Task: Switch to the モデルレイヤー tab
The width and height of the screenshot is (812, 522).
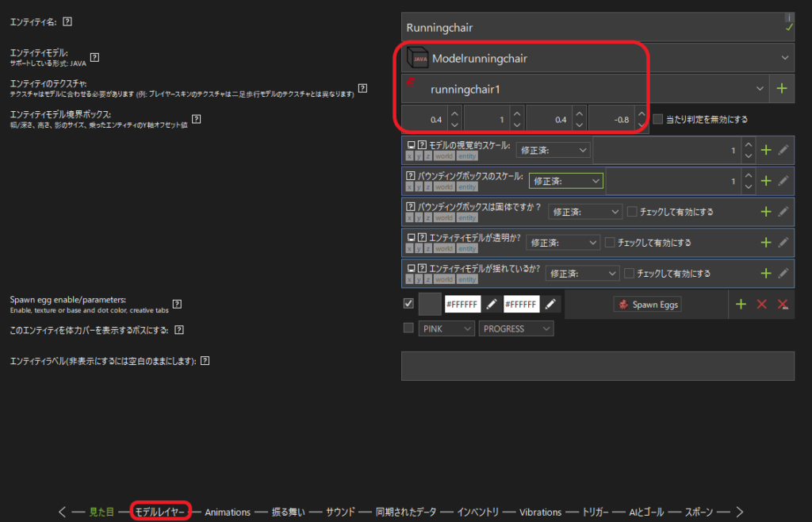Action: point(160,512)
